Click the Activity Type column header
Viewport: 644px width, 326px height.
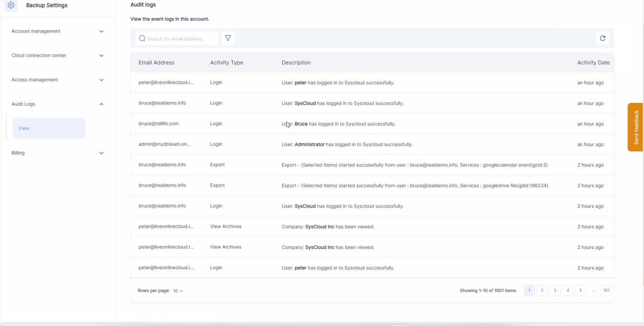226,63
